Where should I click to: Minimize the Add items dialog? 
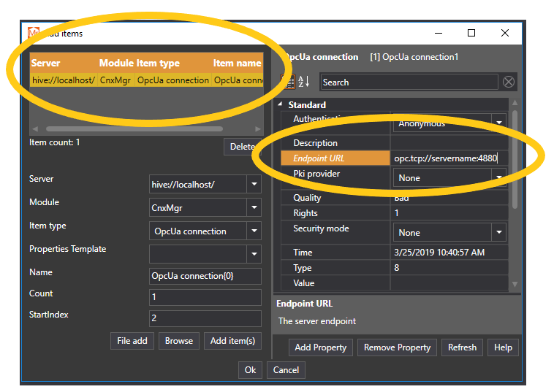click(438, 33)
